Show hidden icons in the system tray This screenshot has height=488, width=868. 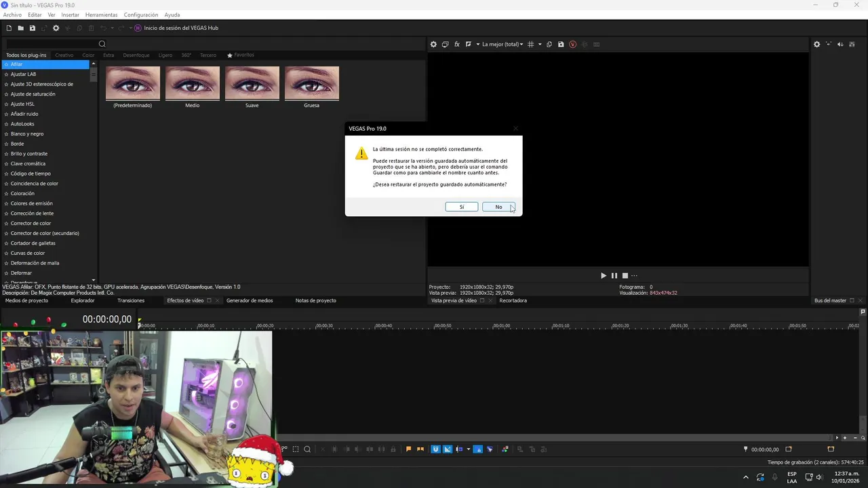click(746, 477)
